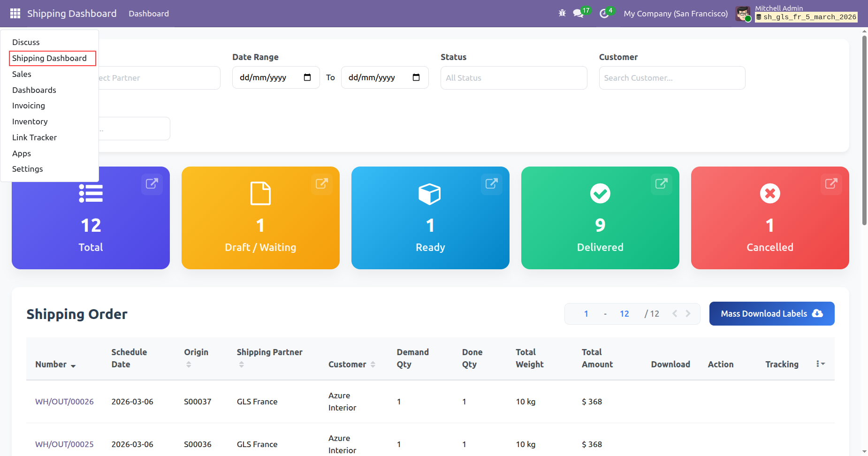
Task: Open the activities clock icon
Action: 604,14
